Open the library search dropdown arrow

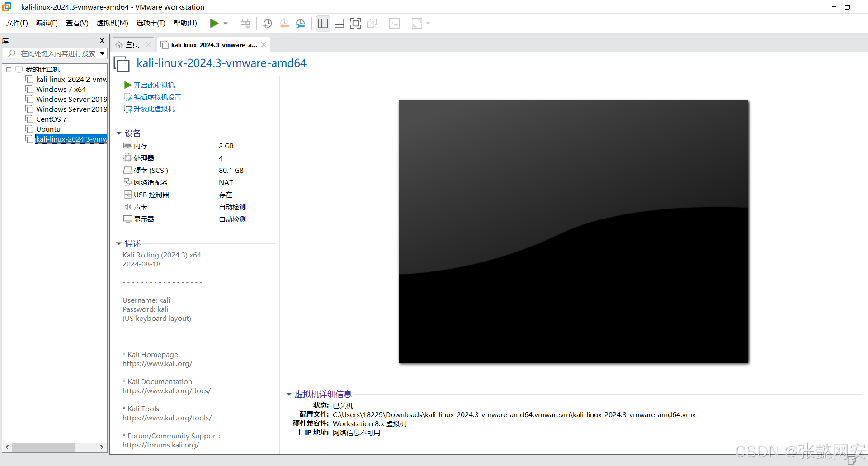click(x=103, y=53)
